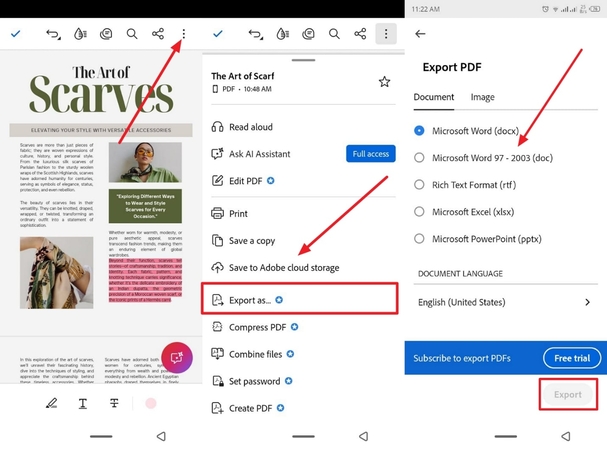
Task: Tap the Android back triangle under left screen
Action: (161, 436)
